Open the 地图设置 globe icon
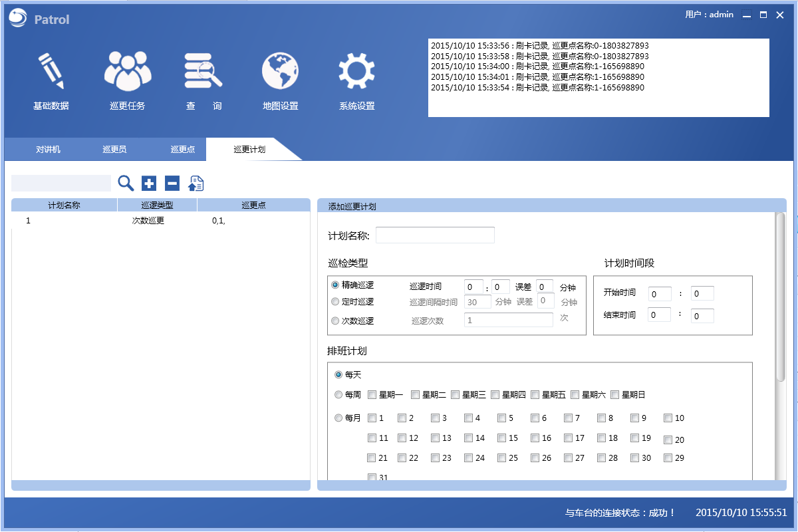 coord(280,72)
